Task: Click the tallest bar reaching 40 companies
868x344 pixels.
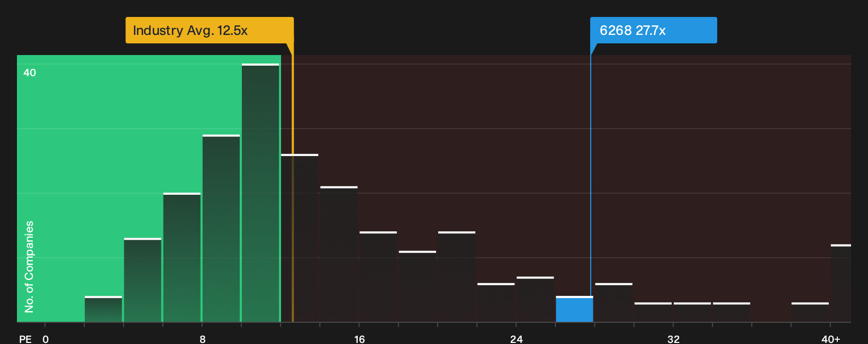Action: [260, 193]
